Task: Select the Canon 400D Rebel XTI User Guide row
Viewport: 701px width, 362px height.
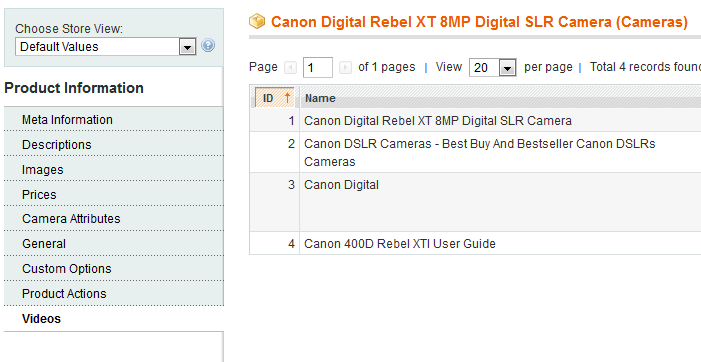Action: pos(475,244)
